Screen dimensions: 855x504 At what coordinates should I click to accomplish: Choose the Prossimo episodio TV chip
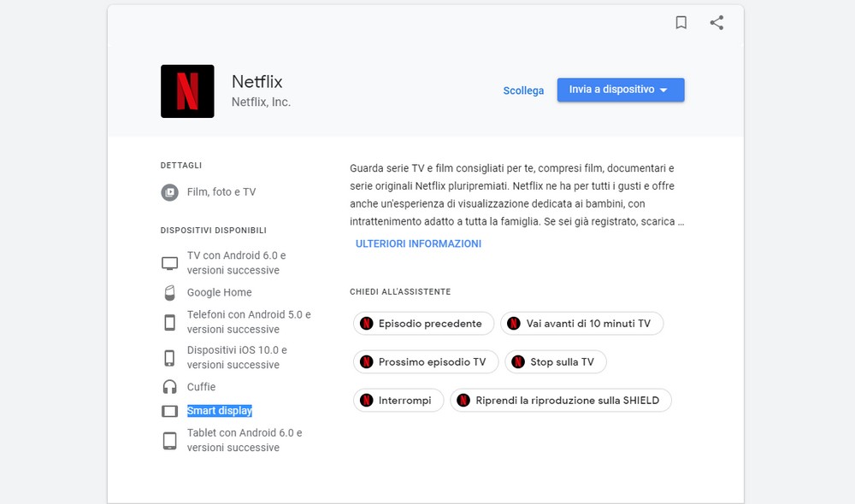tap(425, 362)
